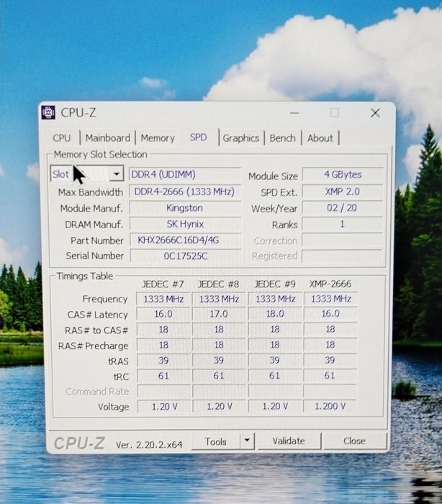
Task: Click XMP-2666 CAS# Latency 16.0 cell
Action: click(x=330, y=313)
